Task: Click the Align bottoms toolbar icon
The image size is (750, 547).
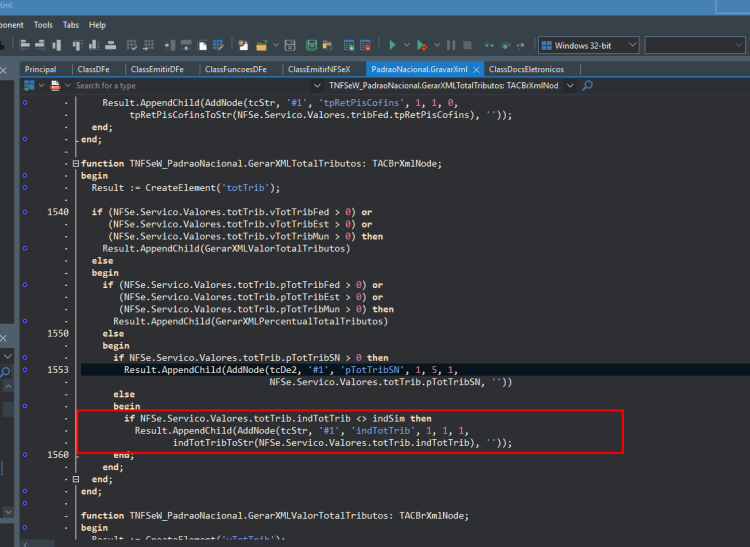Action: pos(94,45)
